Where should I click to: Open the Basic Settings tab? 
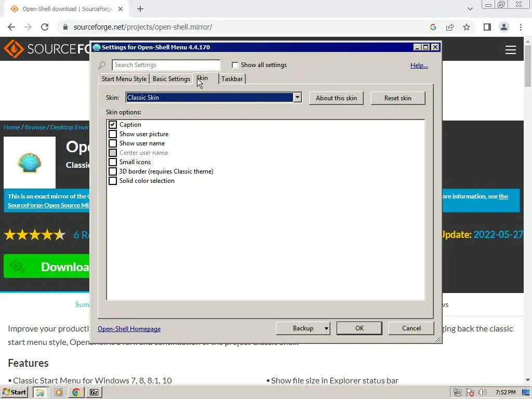point(171,79)
